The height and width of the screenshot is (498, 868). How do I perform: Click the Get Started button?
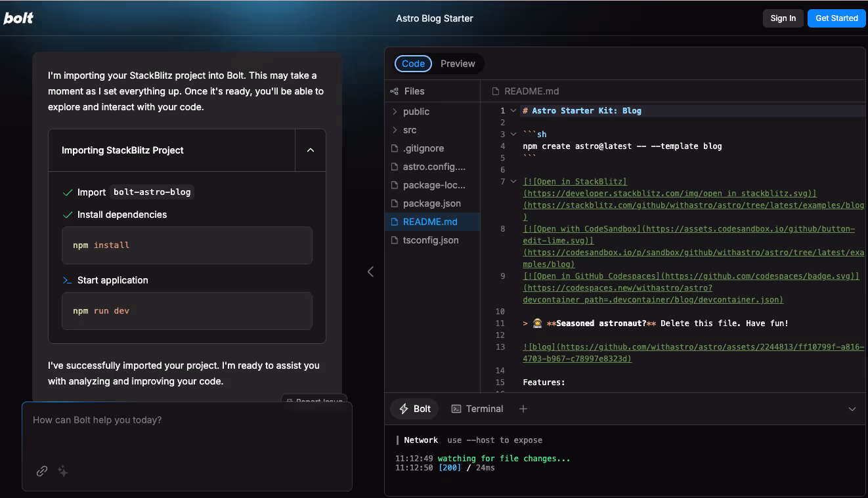coord(836,18)
